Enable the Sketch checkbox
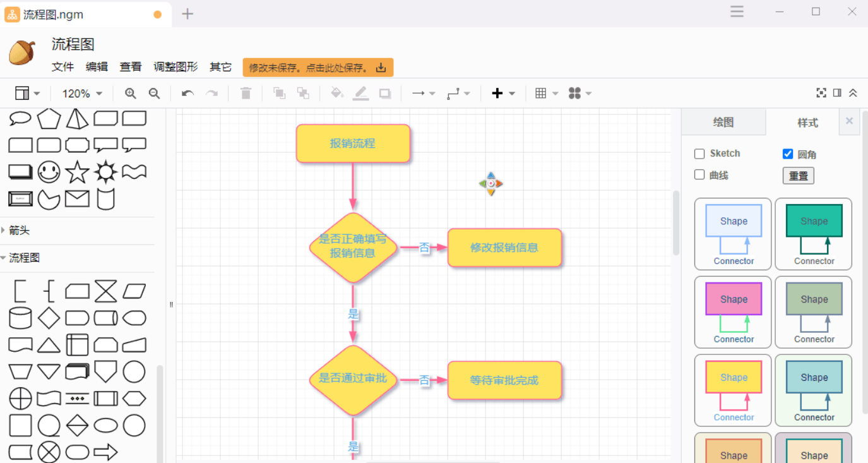Image resolution: width=868 pixels, height=463 pixels. click(x=699, y=153)
